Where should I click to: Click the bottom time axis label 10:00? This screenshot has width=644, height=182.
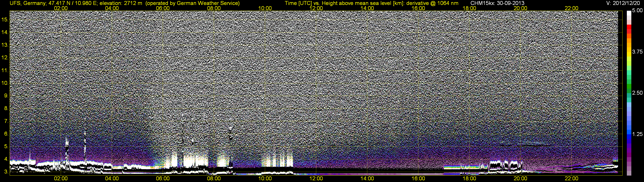point(265,179)
